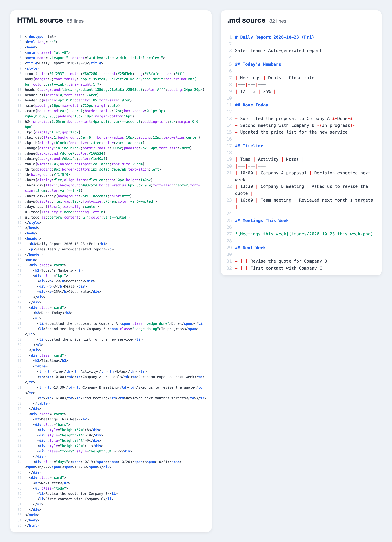Click the '| Meetings | Deals | Close rate |' row
This screenshot has height=542, width=392.
pyautogui.click(x=277, y=78)
